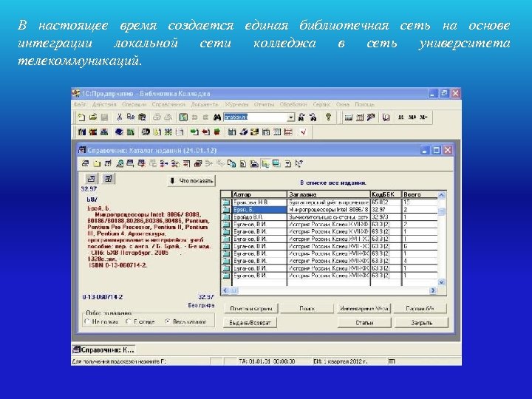Open the Справочники menu
Viewport: 532px width, 399px height.
click(x=168, y=104)
